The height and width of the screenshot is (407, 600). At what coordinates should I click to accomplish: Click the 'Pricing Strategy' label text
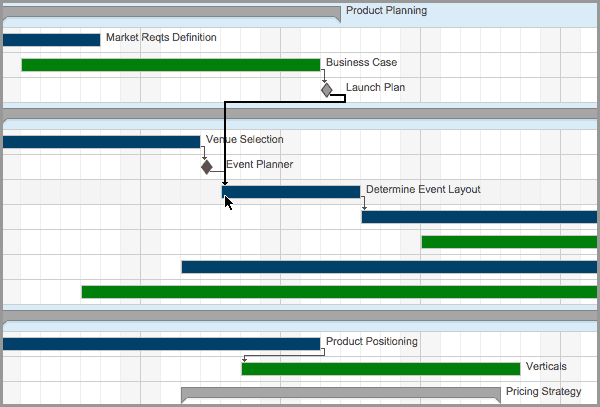pos(543,391)
